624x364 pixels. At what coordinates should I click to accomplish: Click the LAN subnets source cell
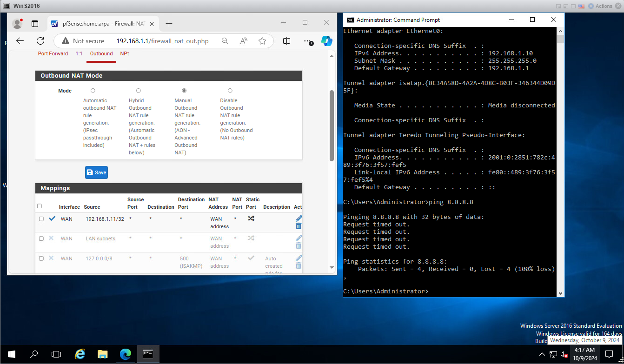click(100, 238)
